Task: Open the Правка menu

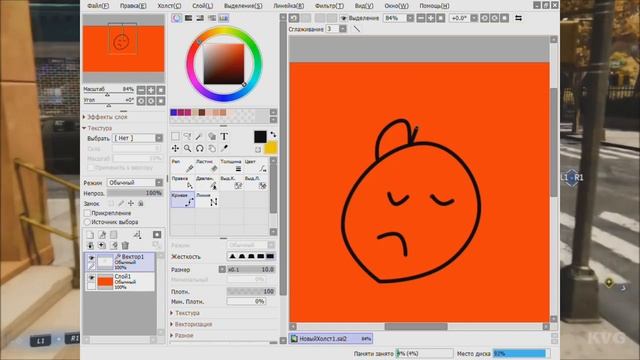Action: pyautogui.click(x=133, y=6)
